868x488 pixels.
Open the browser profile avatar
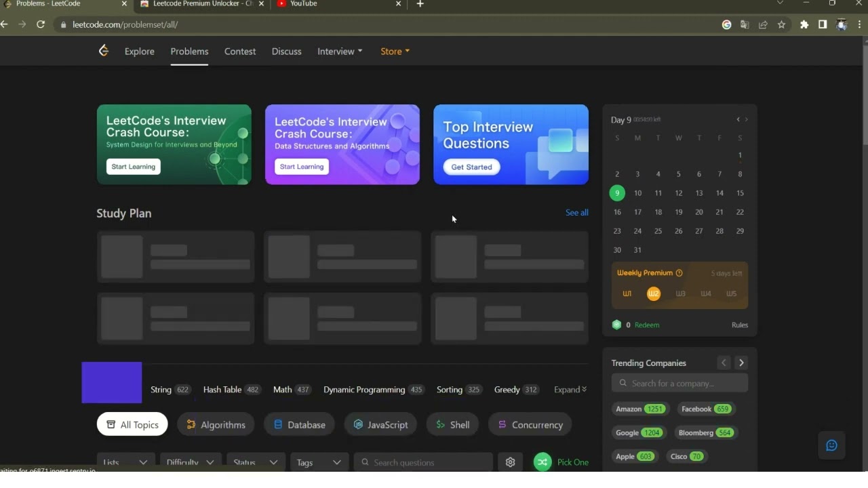point(842,24)
